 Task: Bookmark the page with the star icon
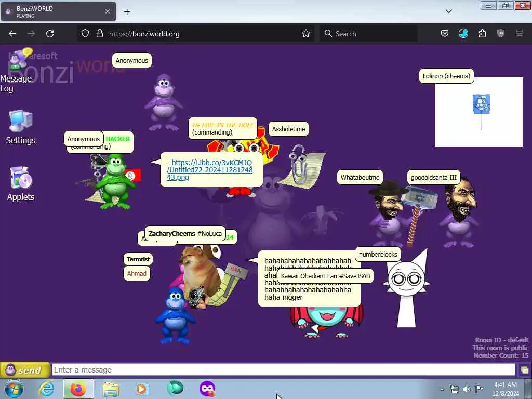pyautogui.click(x=305, y=33)
